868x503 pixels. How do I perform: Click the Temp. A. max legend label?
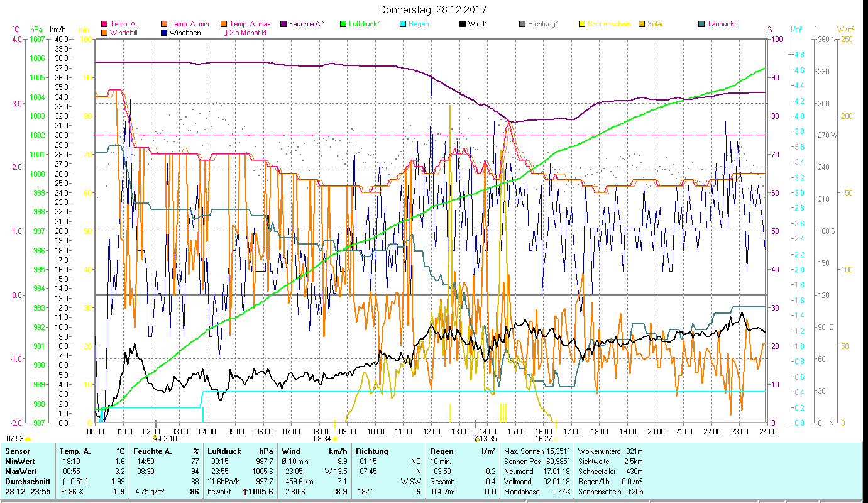tap(250, 24)
